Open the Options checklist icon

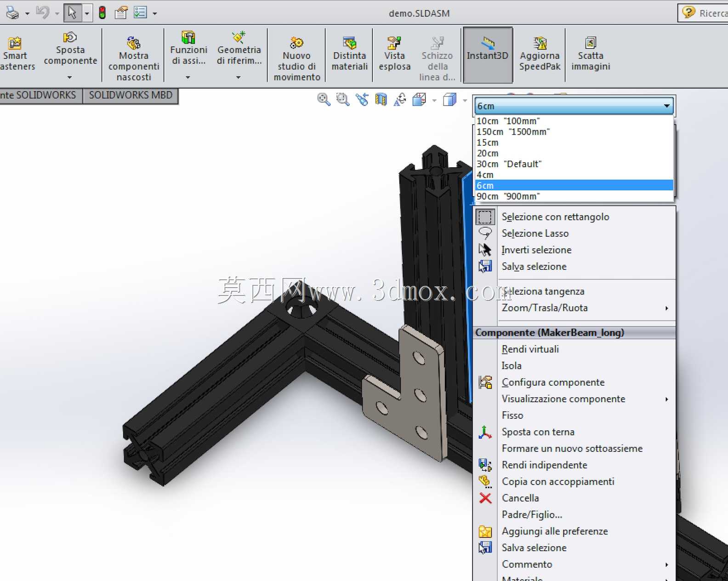tap(140, 12)
